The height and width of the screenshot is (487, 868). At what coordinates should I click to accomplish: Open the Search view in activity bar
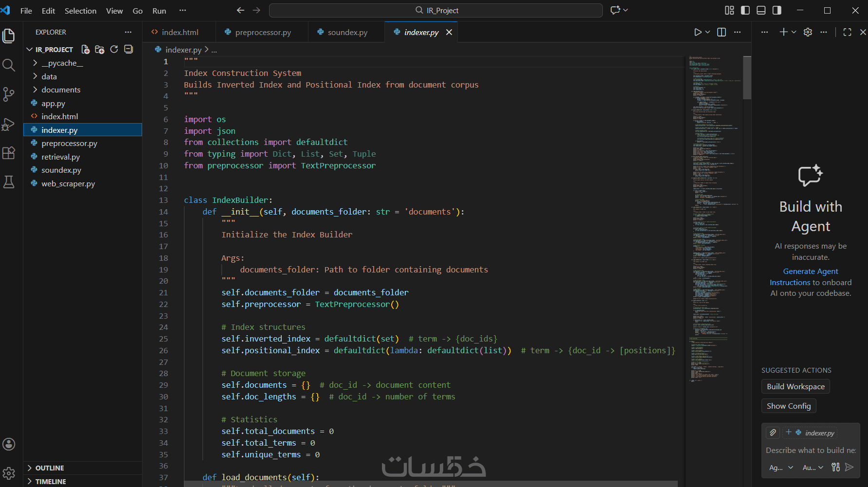(9, 65)
